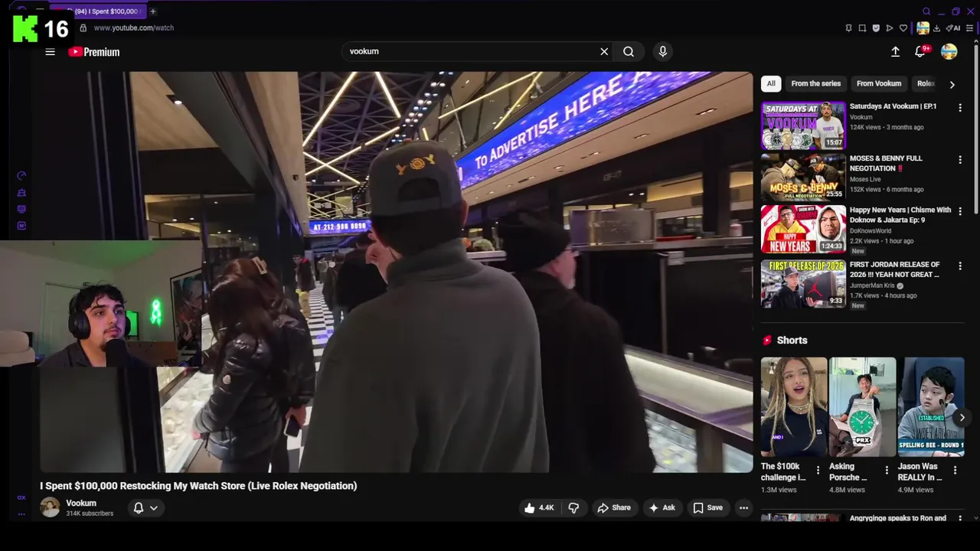Select the All filter chip
Viewport: 980px width, 551px height.
[x=771, y=83]
